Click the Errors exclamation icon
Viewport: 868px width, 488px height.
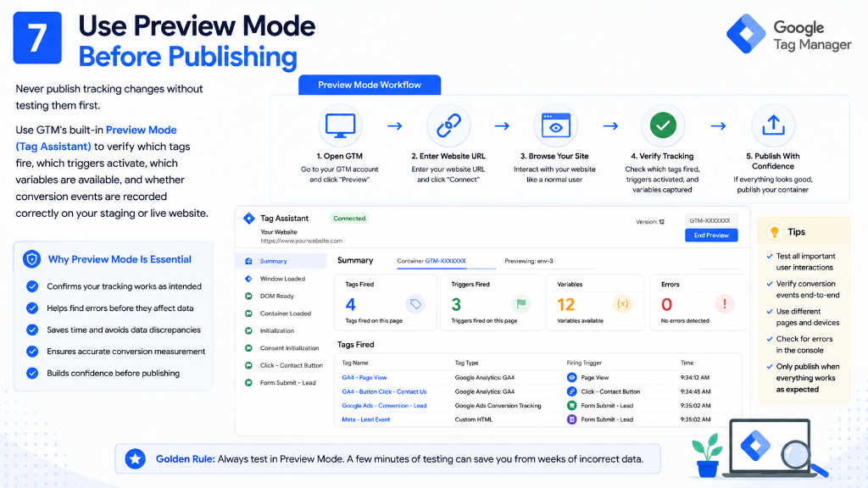(x=725, y=304)
